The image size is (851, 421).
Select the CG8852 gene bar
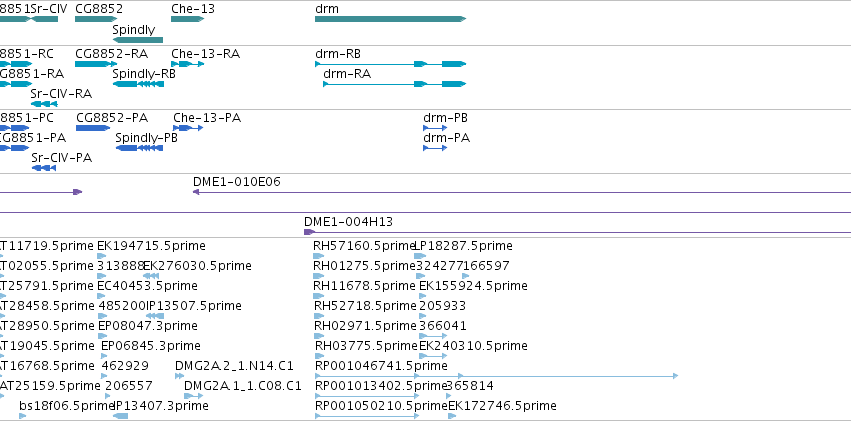coord(96,19)
